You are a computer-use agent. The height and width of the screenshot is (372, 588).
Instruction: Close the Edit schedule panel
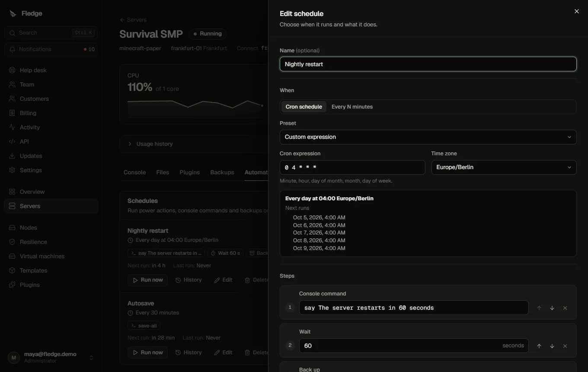(576, 11)
